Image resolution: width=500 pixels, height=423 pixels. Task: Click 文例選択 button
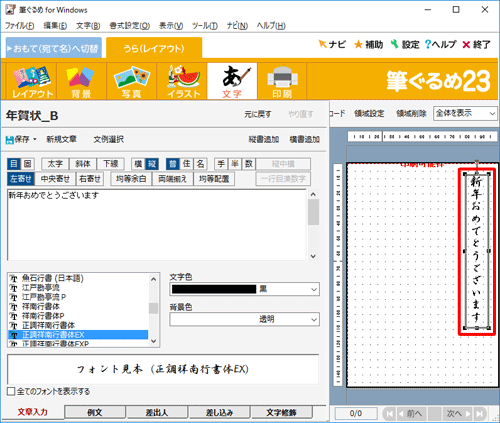click(108, 139)
